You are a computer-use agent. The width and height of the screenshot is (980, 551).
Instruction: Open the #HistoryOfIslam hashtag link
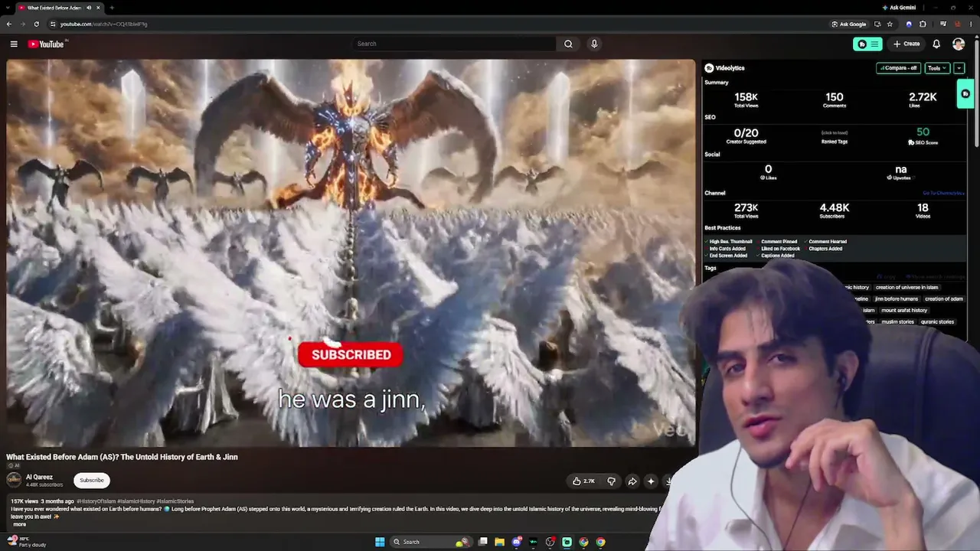pyautogui.click(x=96, y=501)
